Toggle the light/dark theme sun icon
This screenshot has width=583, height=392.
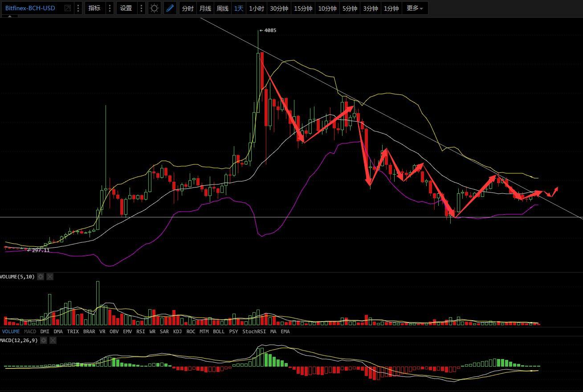point(154,8)
